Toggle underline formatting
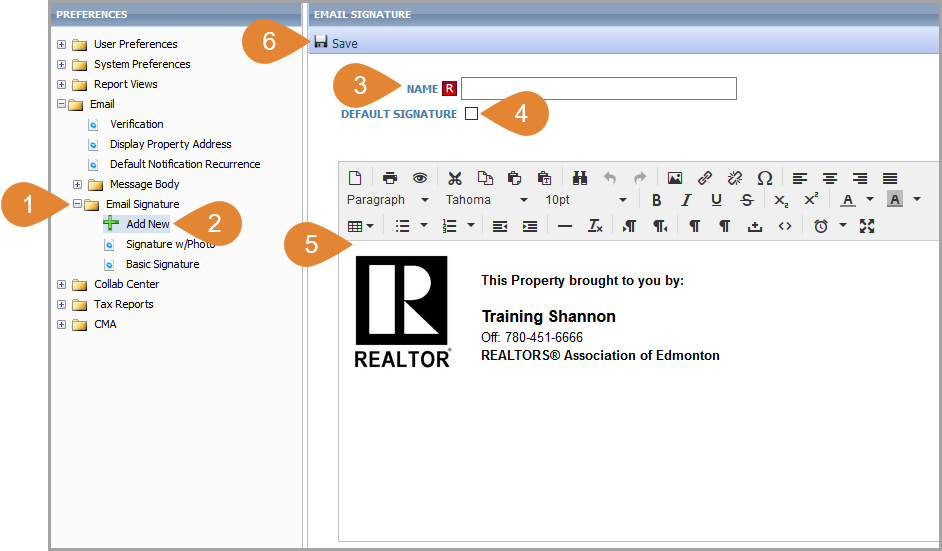942x551 pixels. pos(716,200)
